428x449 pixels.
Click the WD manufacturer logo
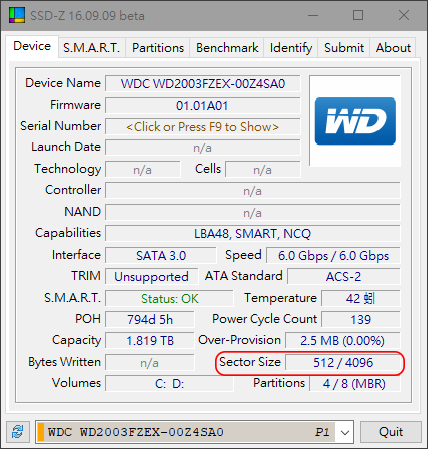point(355,121)
